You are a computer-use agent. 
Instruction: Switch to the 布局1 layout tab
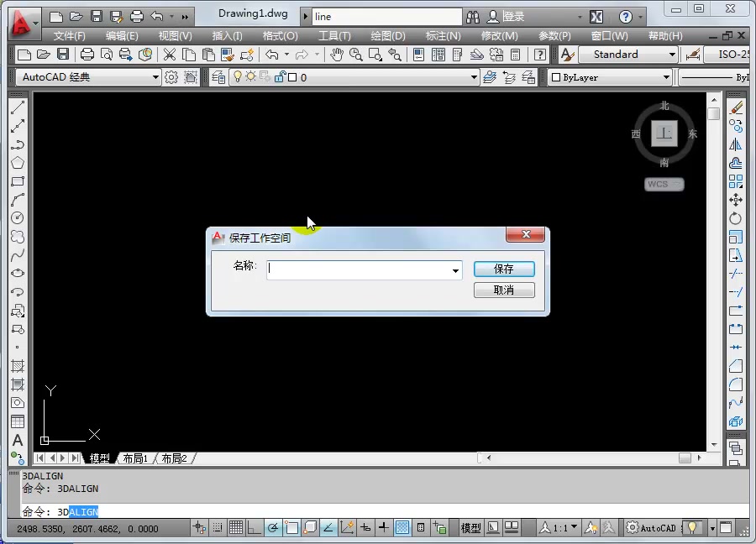(x=134, y=458)
